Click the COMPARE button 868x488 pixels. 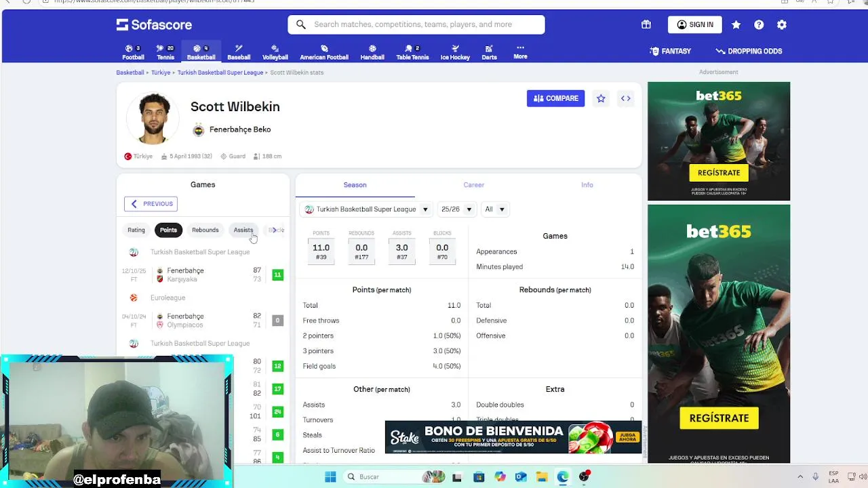555,98
